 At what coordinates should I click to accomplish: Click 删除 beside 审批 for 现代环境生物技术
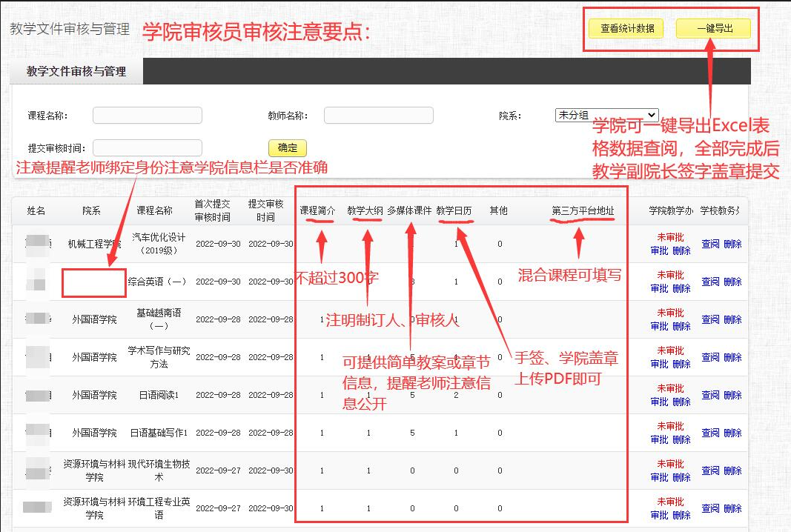[681, 477]
